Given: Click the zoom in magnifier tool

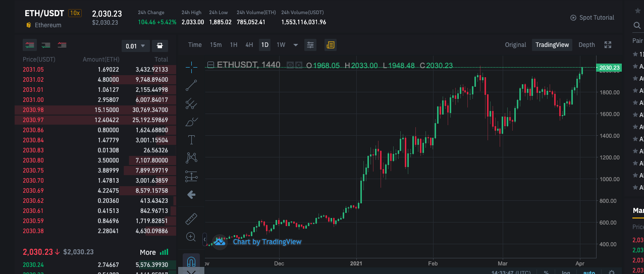Looking at the screenshot, I should [x=191, y=237].
